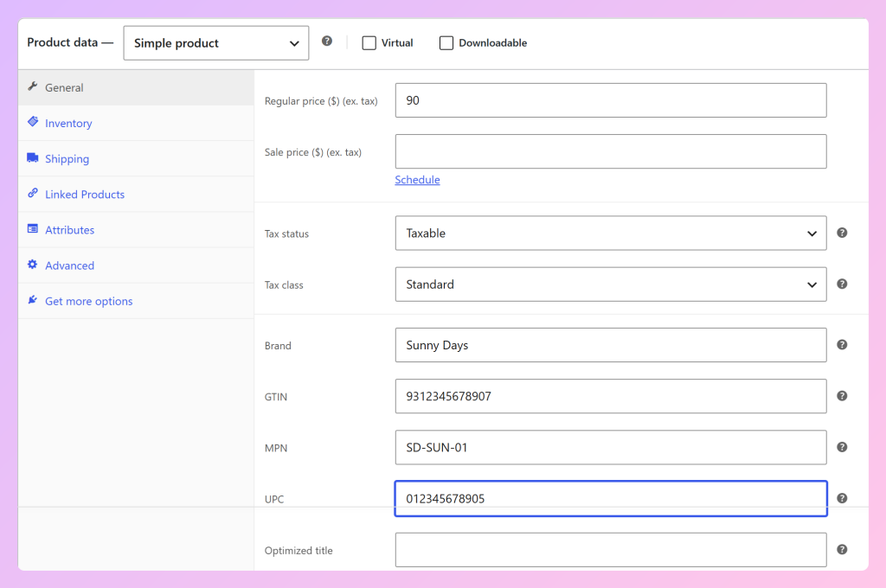Image resolution: width=886 pixels, height=588 pixels.
Task: Click the Tax status label
Action: 286,233
